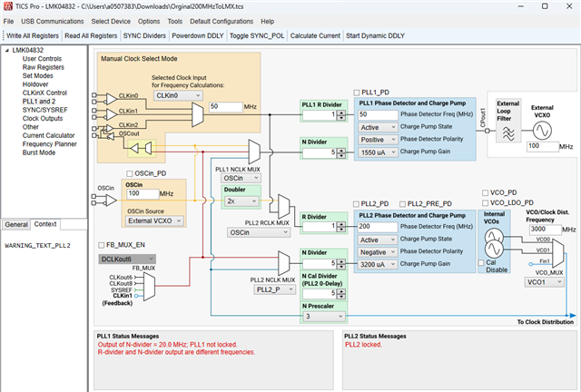581x392 pixels.
Task: Open the VCO_MUX VCO1 dropdown
Action: (x=544, y=282)
